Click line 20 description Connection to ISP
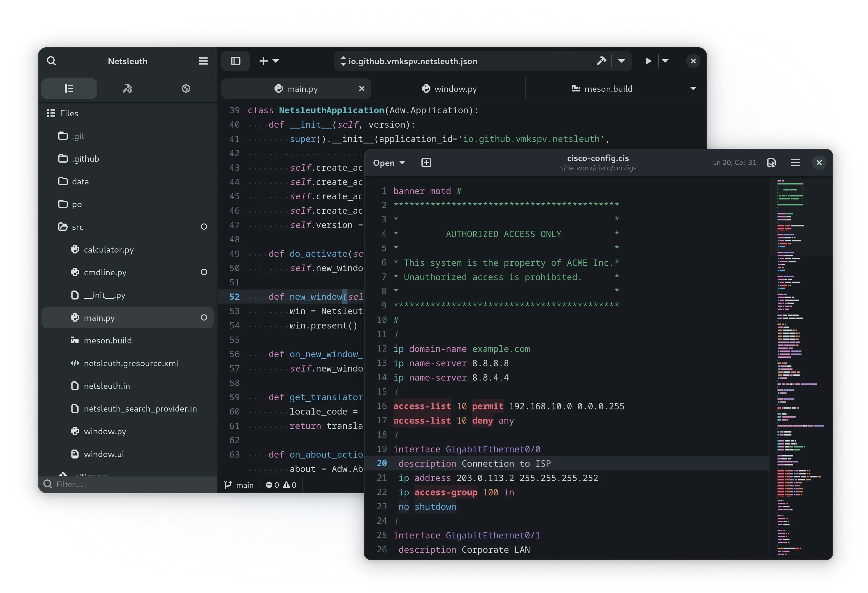This screenshot has height=593, width=868. pos(567,464)
